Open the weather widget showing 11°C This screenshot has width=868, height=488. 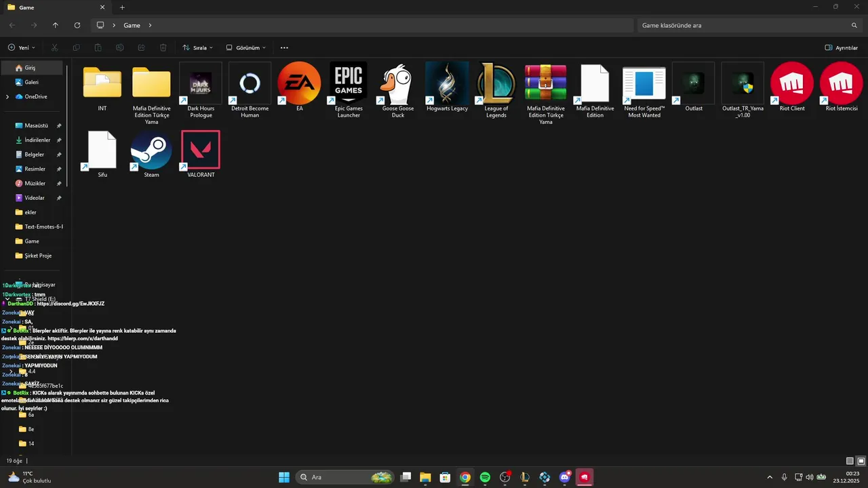pyautogui.click(x=30, y=477)
